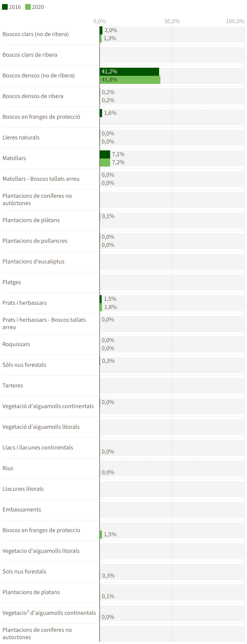
Task: Click the 41,2% dark green bar
Action: pos(129,72)
